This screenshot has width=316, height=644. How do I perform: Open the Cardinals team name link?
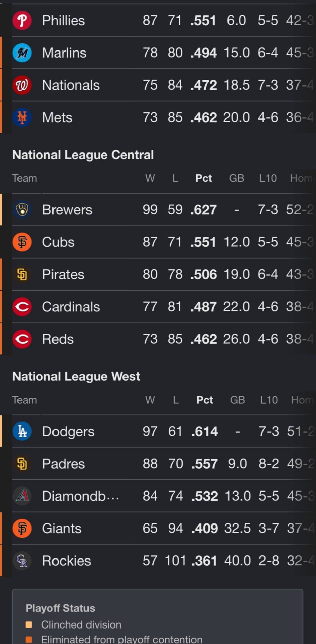pyautogui.click(x=71, y=307)
